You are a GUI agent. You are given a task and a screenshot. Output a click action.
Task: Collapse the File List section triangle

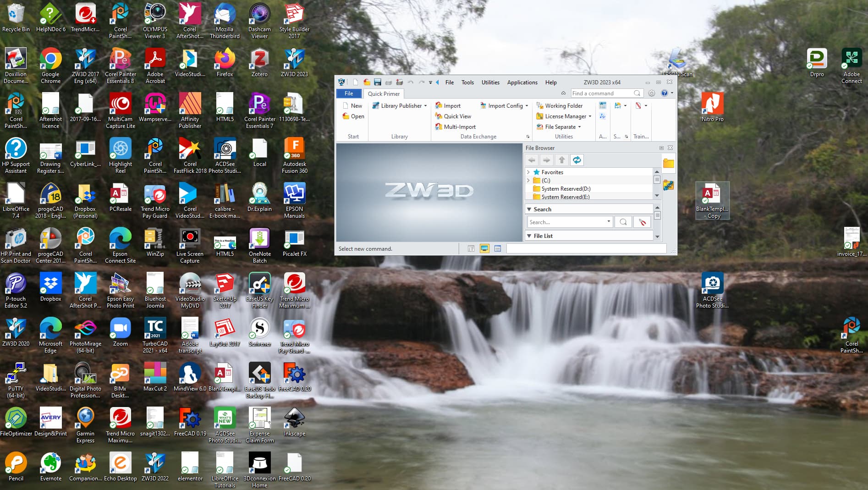pos(529,236)
